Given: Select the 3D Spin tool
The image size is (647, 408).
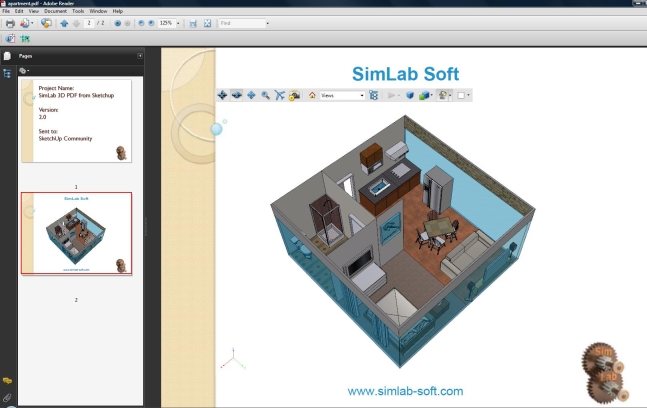Looking at the screenshot, I should pos(236,95).
